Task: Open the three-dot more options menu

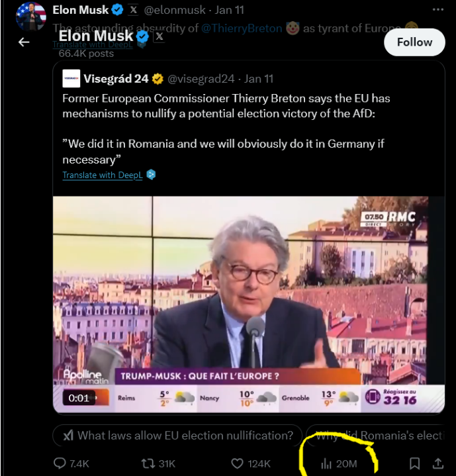Action: pos(437,10)
